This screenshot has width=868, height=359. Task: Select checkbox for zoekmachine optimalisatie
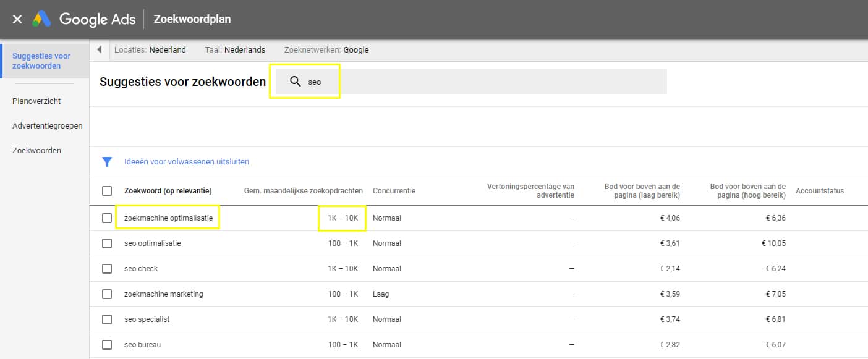(107, 218)
